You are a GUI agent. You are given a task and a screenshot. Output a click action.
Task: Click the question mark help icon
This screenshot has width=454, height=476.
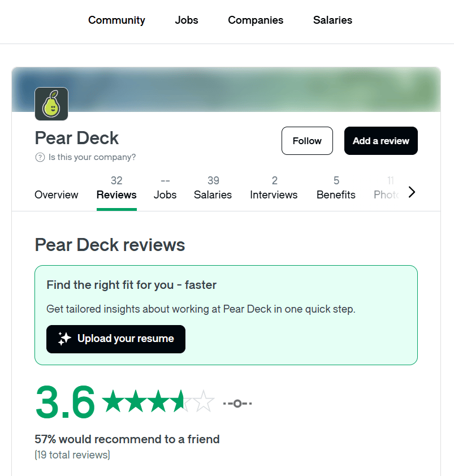pyautogui.click(x=38, y=158)
